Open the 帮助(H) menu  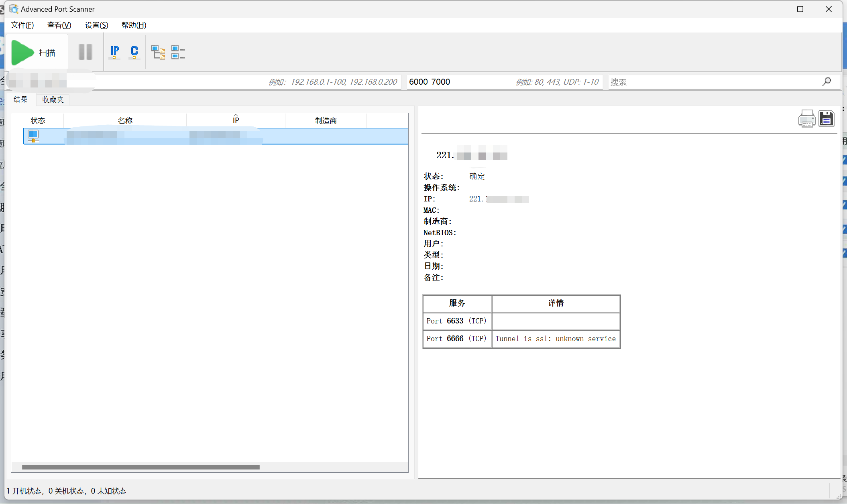click(134, 25)
